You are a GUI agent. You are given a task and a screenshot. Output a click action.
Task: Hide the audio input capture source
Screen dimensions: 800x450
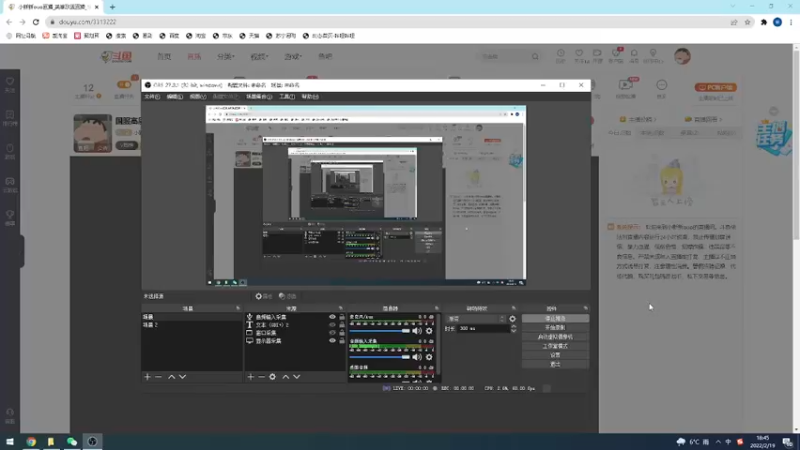coord(332,317)
